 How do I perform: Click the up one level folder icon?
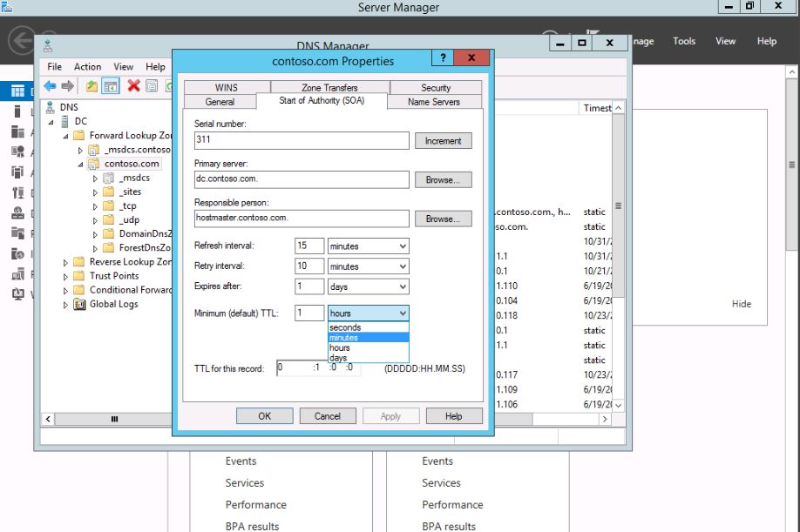[x=92, y=85]
